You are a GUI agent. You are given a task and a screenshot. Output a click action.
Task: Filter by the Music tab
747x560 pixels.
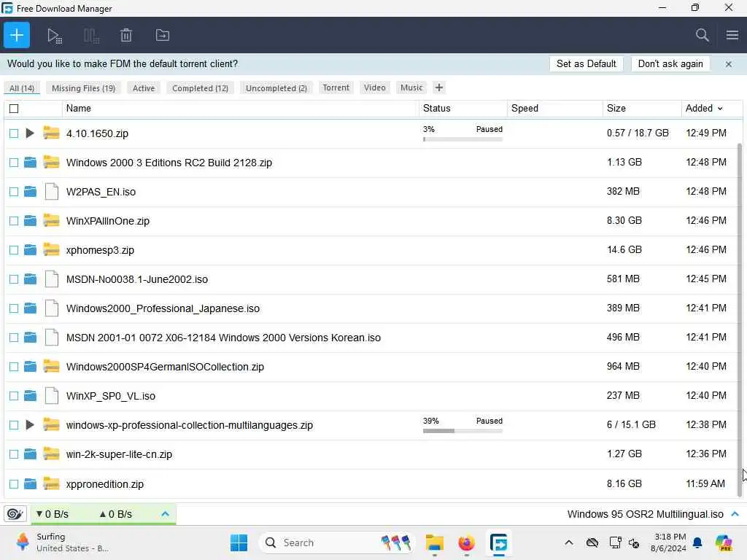point(411,87)
